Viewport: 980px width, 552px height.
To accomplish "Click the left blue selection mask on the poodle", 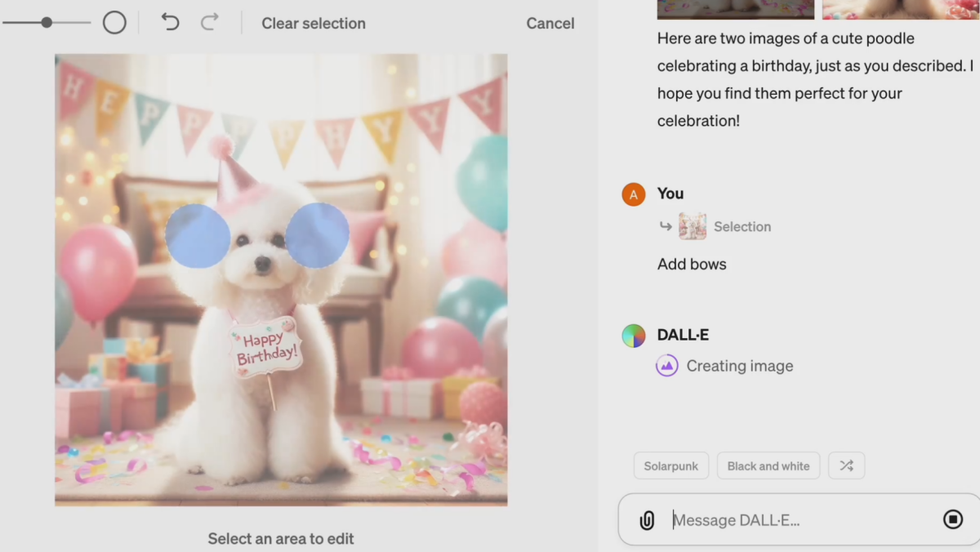I will 198,235.
